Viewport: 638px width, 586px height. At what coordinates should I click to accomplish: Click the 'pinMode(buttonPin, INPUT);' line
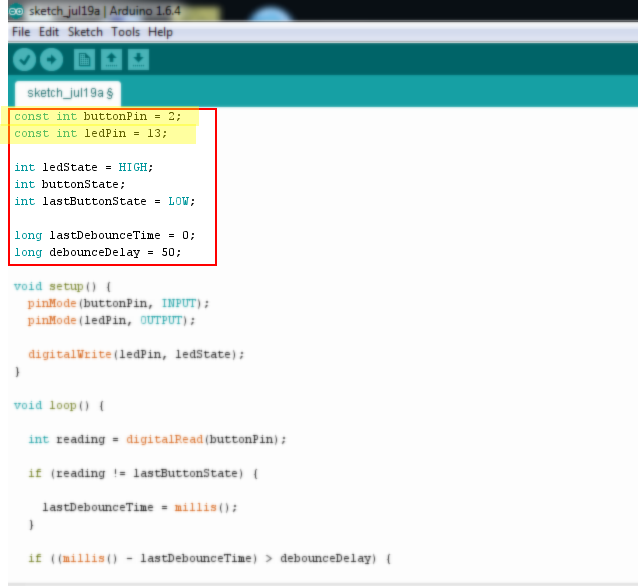coord(118,304)
